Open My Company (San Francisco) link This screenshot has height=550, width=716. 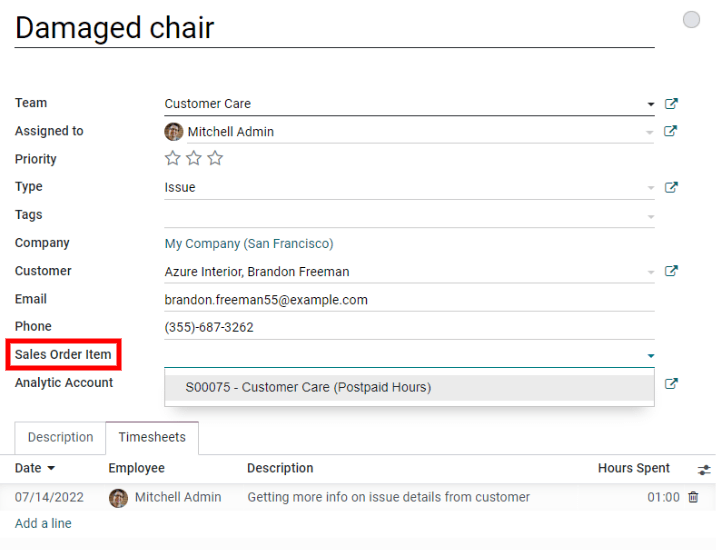pos(249,244)
